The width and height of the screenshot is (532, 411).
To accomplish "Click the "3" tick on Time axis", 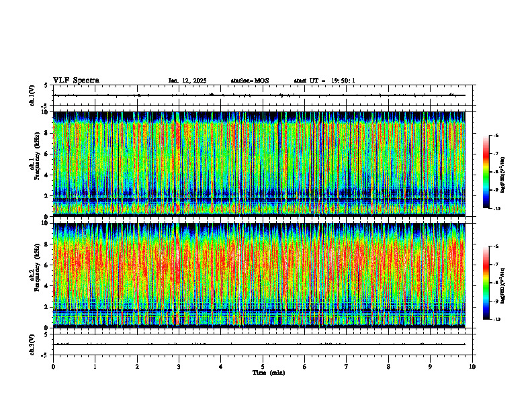I will click(x=179, y=367).
